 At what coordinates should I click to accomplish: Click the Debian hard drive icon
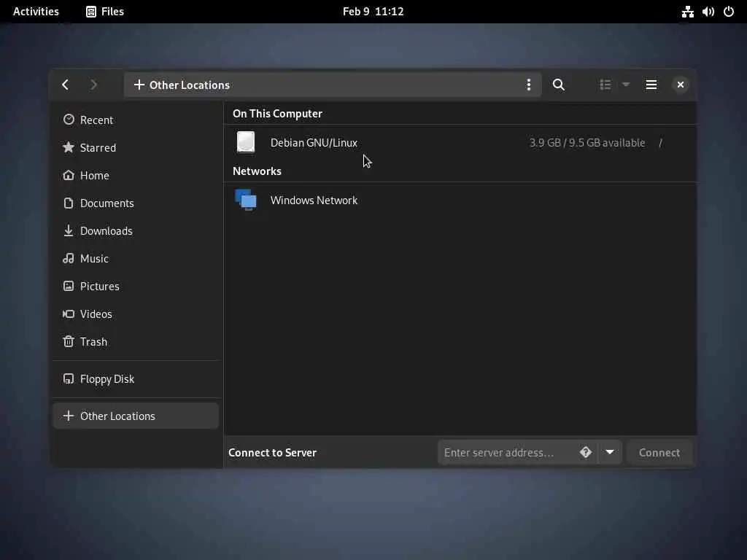coord(246,142)
